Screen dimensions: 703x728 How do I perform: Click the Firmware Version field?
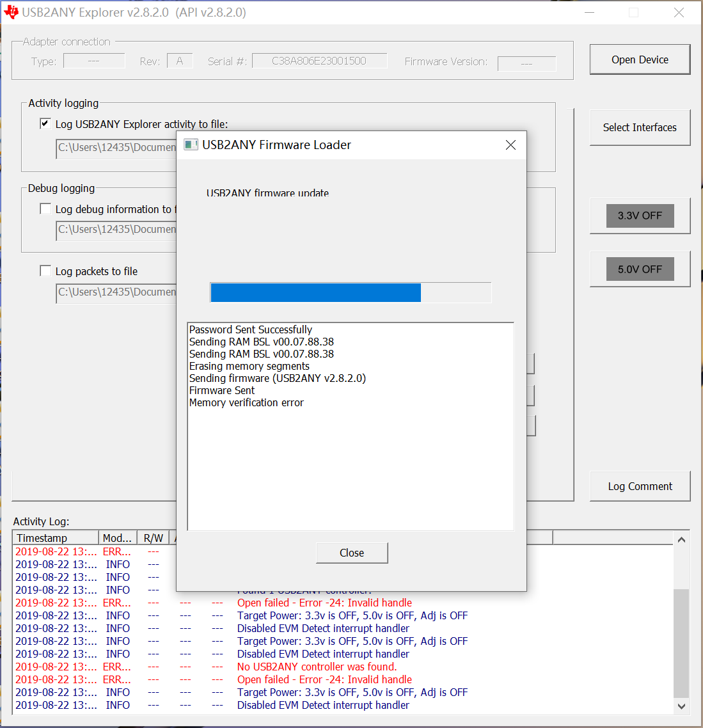[526, 63]
